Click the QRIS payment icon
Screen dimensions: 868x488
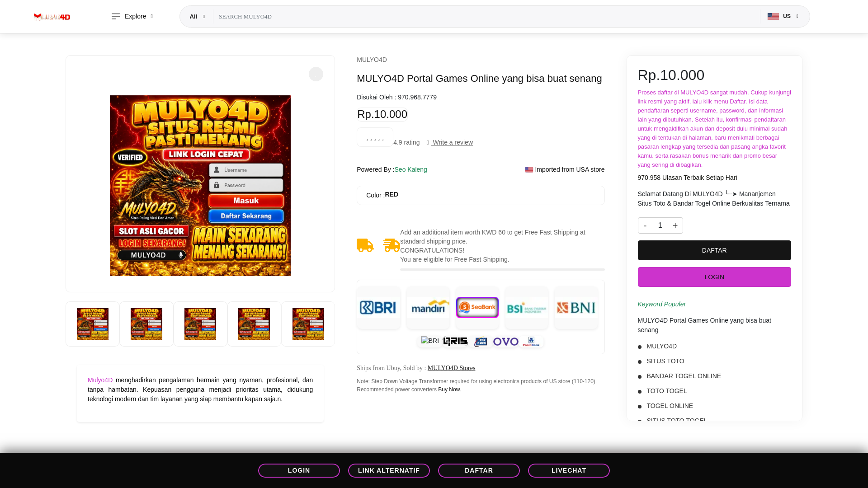click(455, 341)
